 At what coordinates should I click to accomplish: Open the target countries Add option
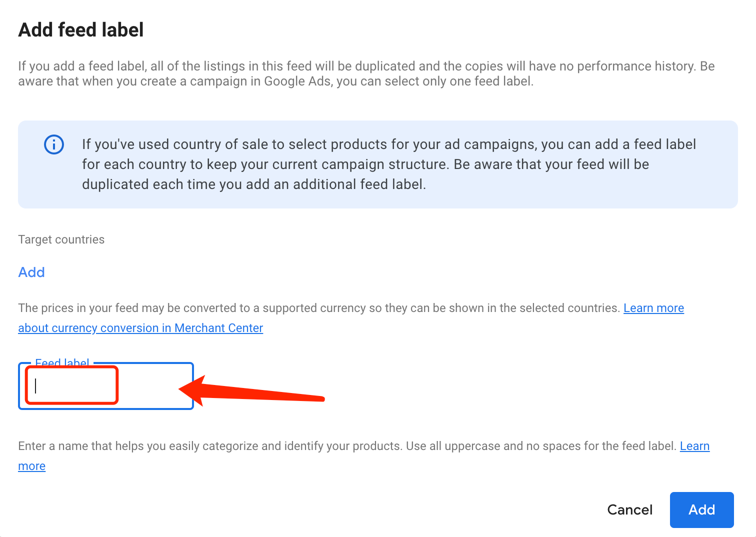[x=31, y=272]
